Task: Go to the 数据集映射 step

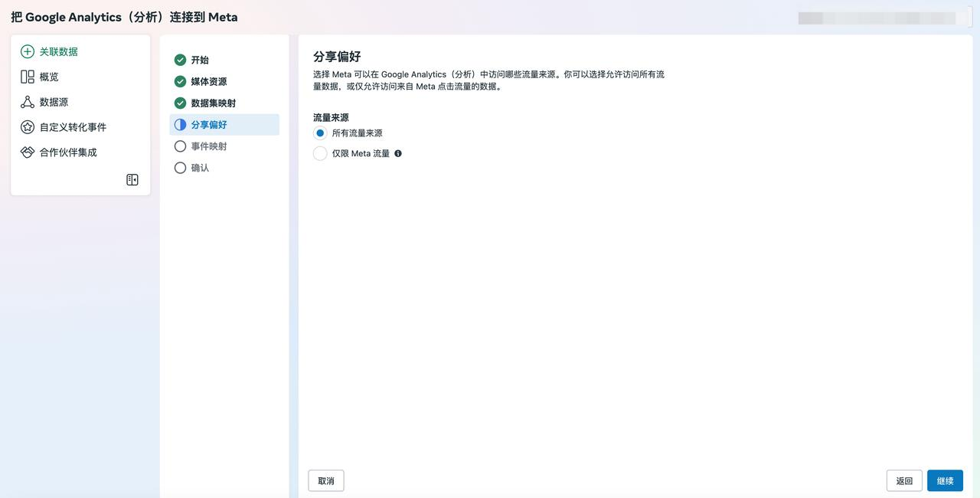Action: [x=214, y=103]
